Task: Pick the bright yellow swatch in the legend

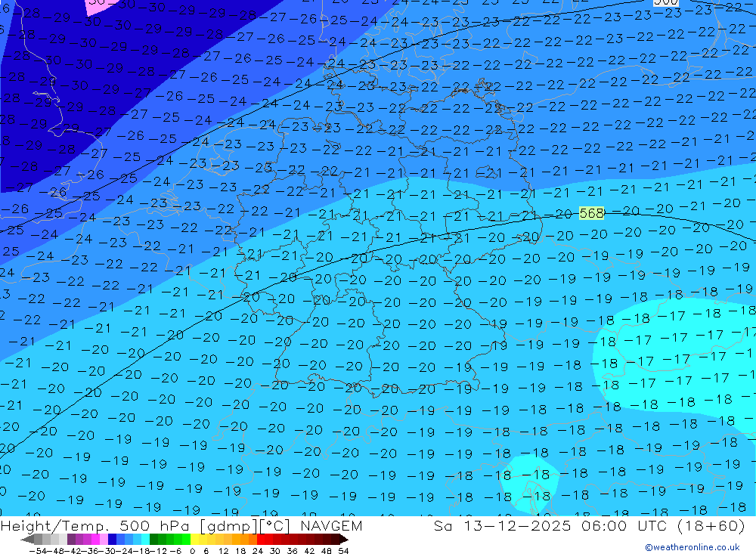Action: coord(194,540)
